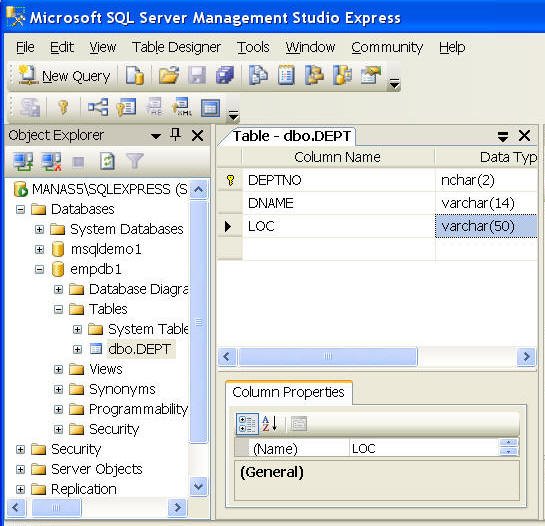
Task: Open the File menu
Action: (x=25, y=47)
